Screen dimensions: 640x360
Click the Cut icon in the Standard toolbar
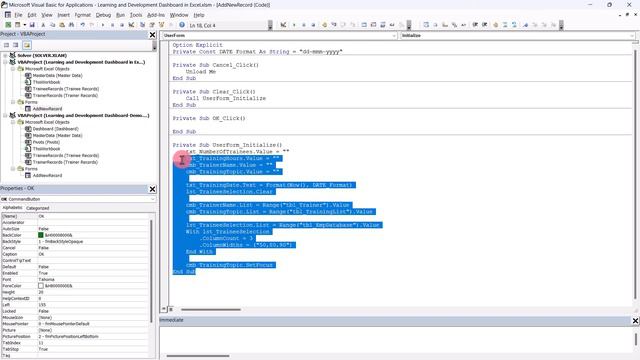(43, 25)
